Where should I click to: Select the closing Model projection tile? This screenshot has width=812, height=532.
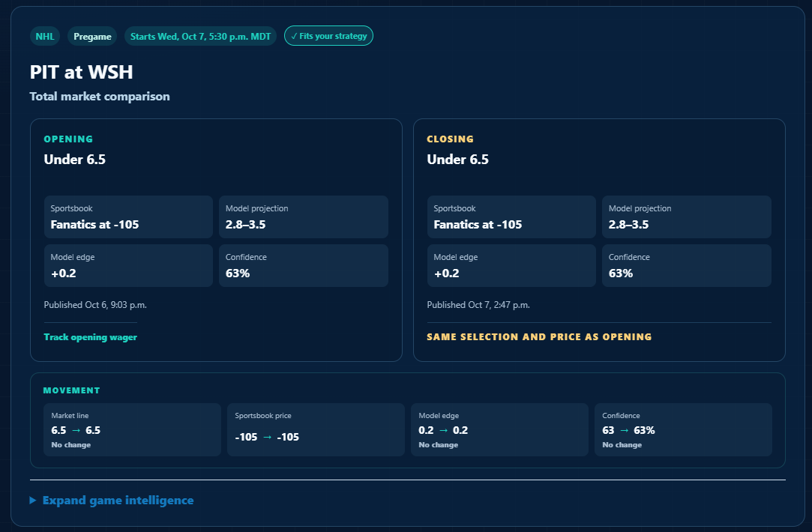pyautogui.click(x=687, y=217)
